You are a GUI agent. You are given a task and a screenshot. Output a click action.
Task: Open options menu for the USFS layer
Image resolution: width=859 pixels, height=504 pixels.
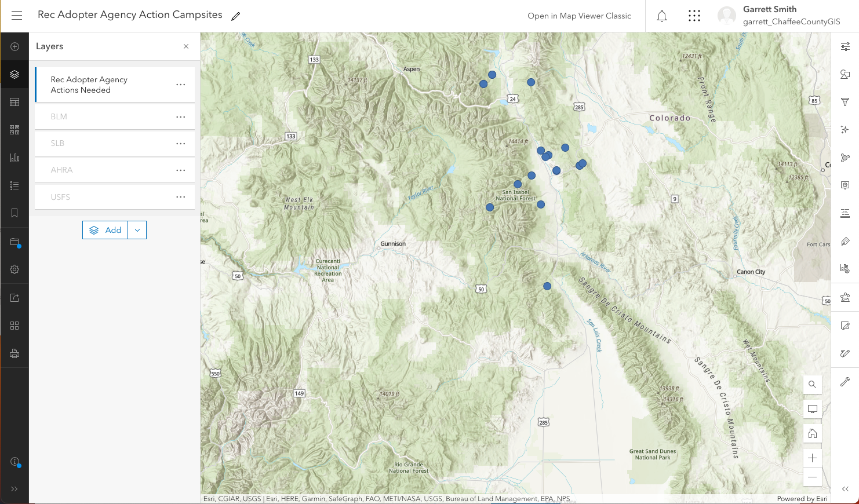[x=180, y=197]
